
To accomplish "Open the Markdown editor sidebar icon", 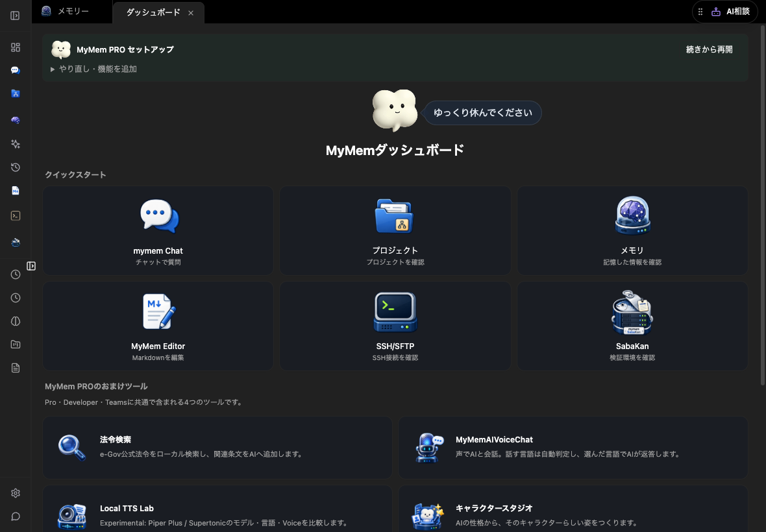I will 16,191.
